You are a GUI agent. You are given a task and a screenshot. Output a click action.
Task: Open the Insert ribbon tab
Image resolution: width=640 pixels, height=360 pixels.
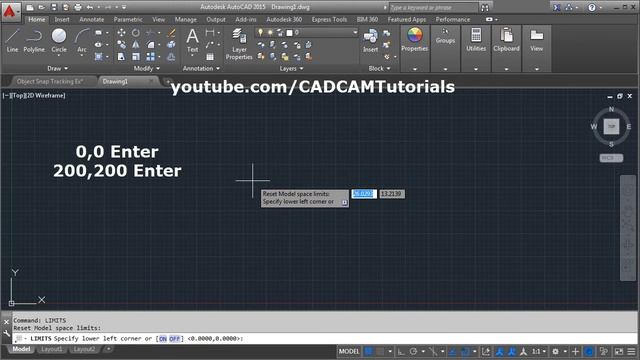pos(62,20)
